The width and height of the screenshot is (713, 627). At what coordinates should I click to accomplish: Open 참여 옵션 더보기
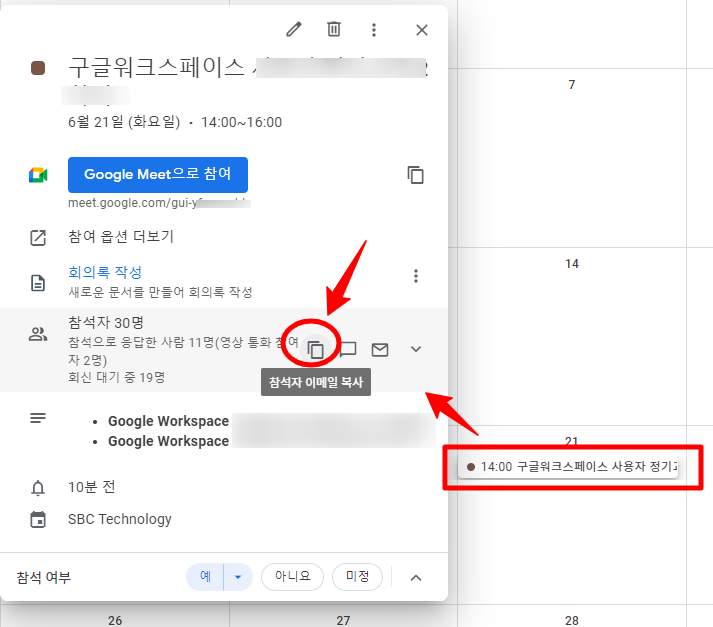[121, 236]
